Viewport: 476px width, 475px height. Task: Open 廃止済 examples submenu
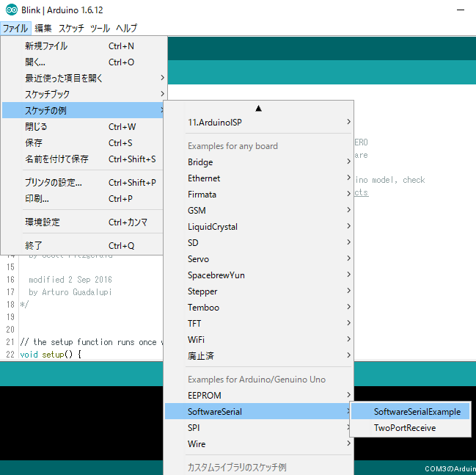pos(259,355)
